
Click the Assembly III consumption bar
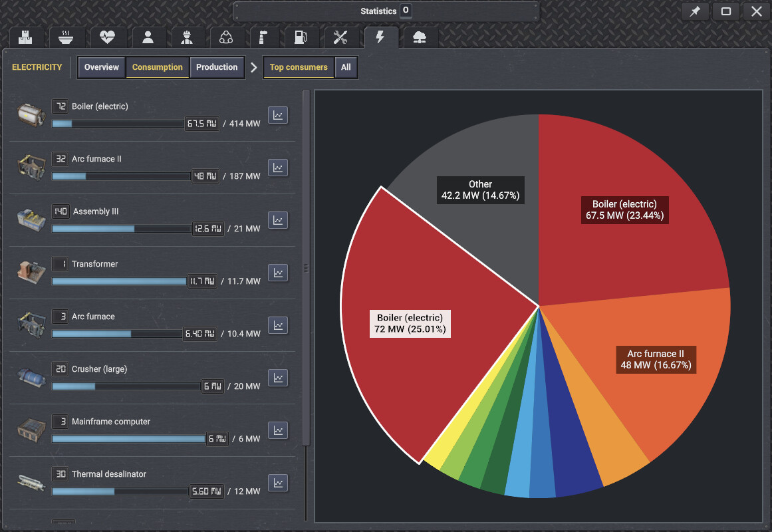click(x=122, y=229)
